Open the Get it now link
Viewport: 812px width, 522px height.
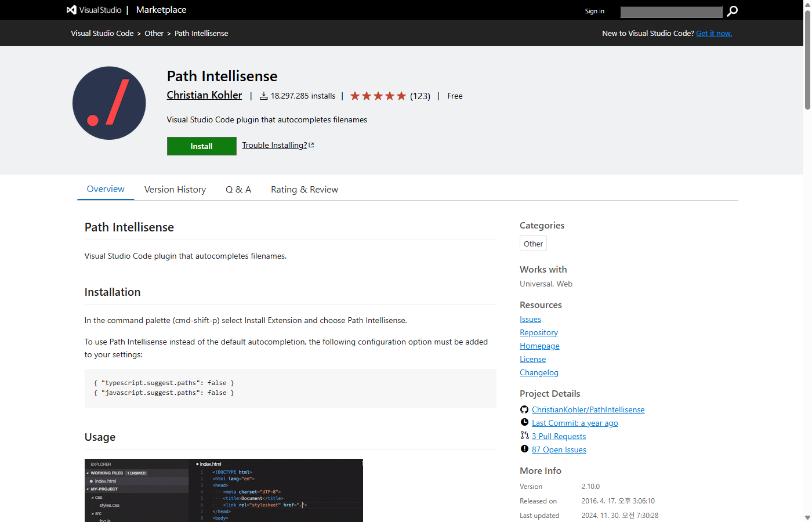(714, 33)
